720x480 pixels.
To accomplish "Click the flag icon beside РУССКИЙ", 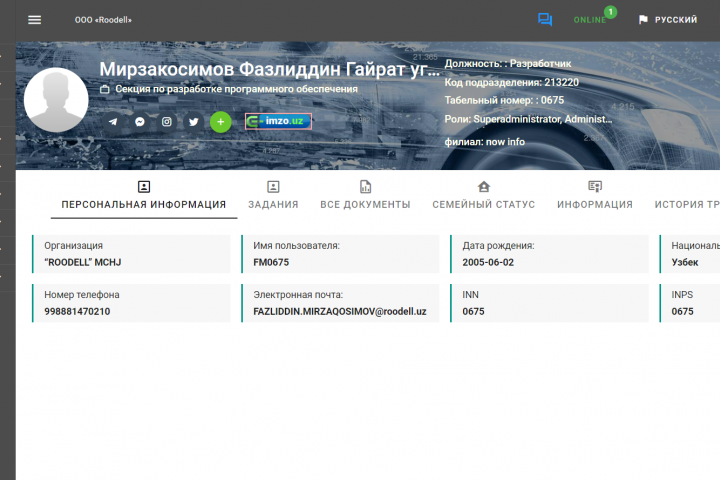I will pyautogui.click(x=643, y=20).
